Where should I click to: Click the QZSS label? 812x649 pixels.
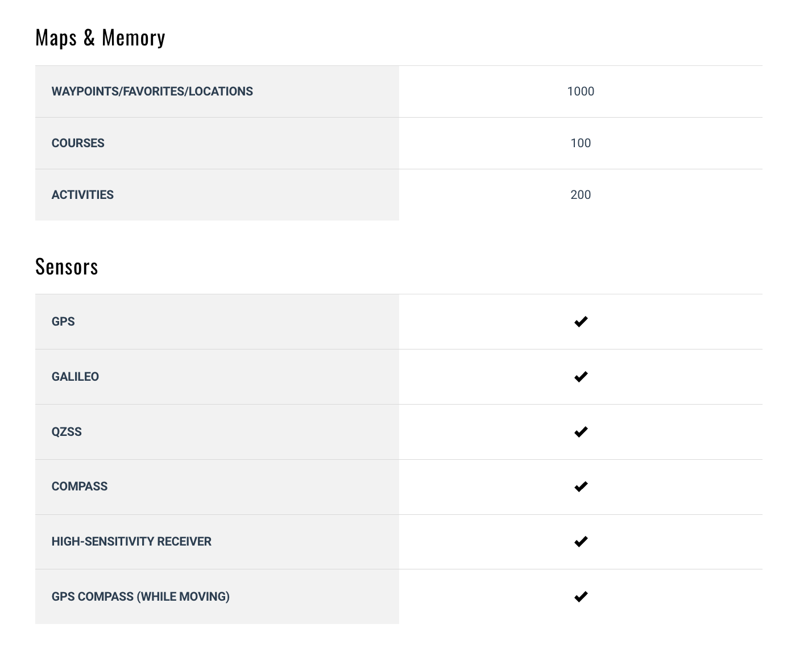[67, 432]
